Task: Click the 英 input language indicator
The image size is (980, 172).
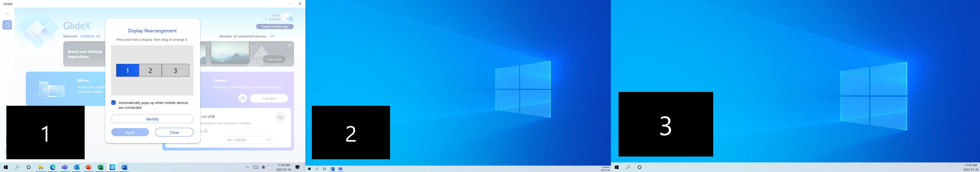Action: point(263,167)
